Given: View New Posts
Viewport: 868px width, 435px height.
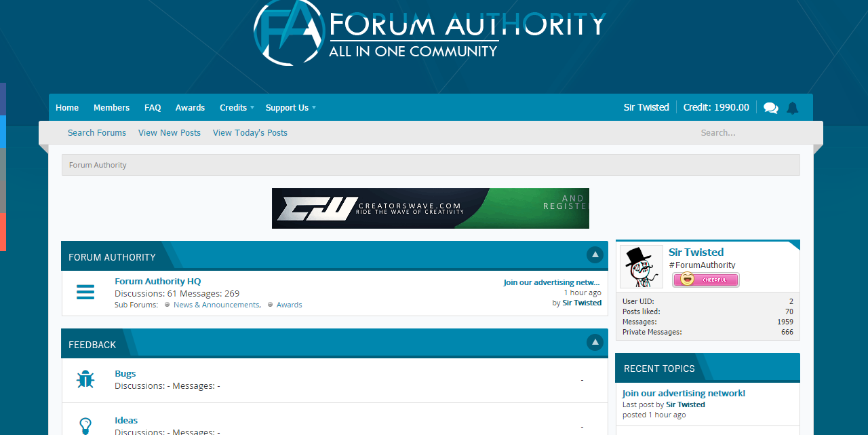Looking at the screenshot, I should (x=170, y=132).
